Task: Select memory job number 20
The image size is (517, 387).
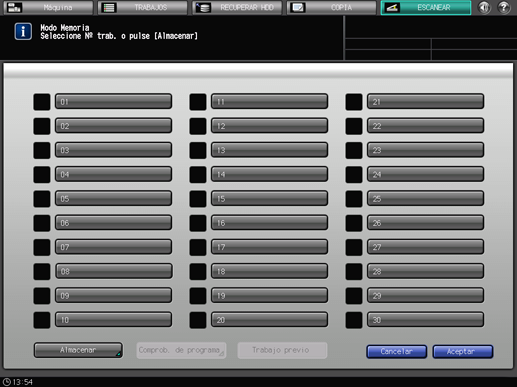Action: coord(269,320)
